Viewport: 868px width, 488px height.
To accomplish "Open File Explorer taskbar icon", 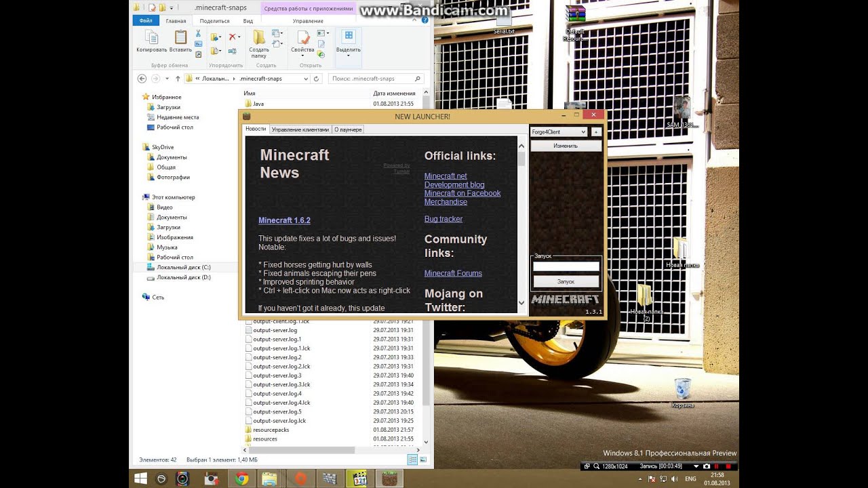I will pyautogui.click(x=270, y=479).
